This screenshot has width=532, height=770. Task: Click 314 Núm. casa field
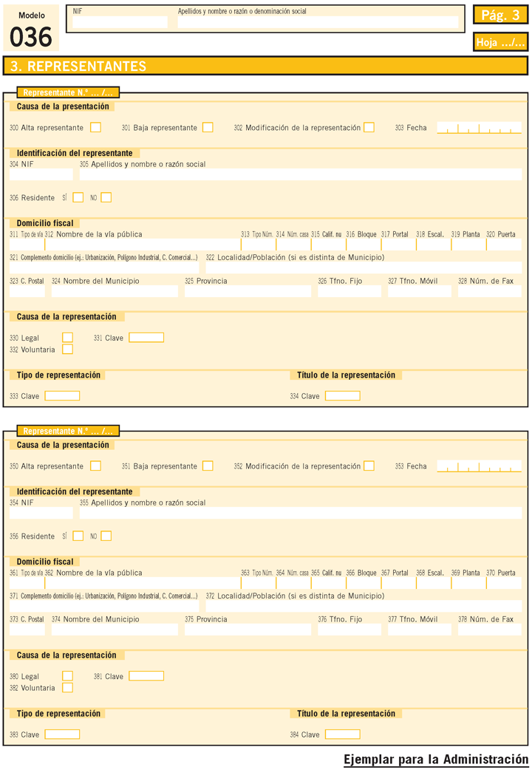(x=293, y=245)
